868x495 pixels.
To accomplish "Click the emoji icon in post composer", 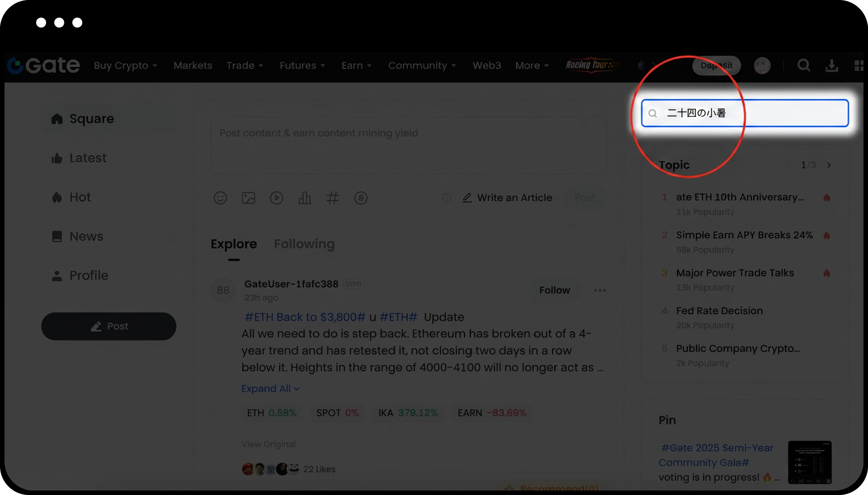I will pos(220,198).
